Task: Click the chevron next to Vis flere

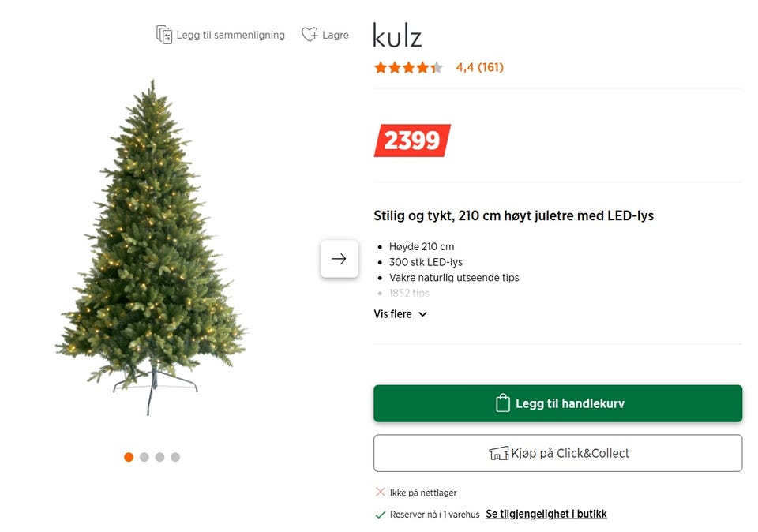Action: click(x=423, y=314)
